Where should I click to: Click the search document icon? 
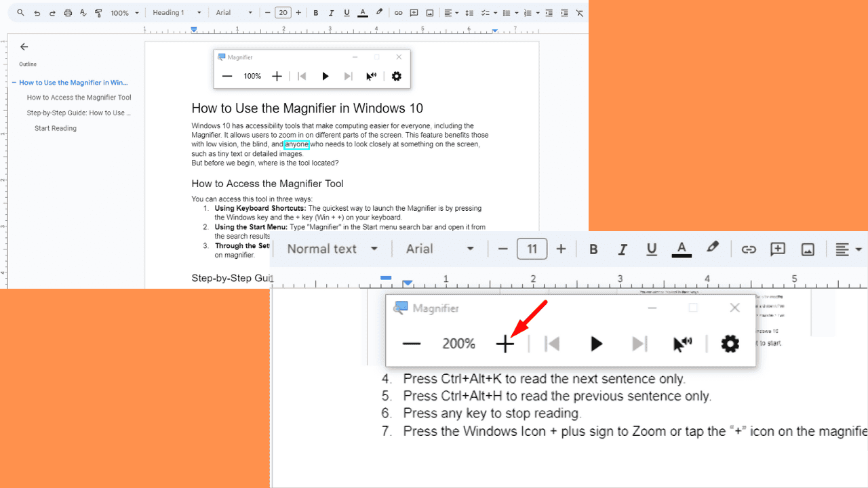20,12
